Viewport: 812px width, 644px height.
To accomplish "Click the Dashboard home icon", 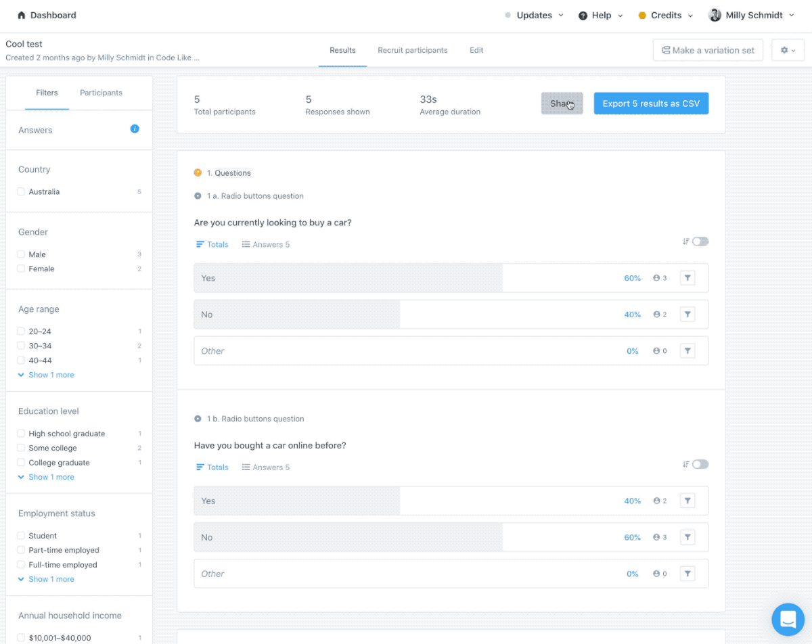I will tap(21, 15).
